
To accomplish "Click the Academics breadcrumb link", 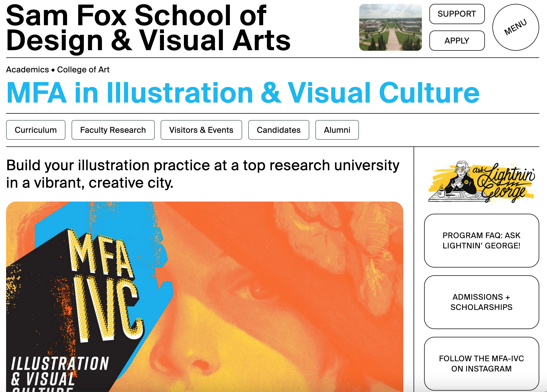I will (x=27, y=70).
